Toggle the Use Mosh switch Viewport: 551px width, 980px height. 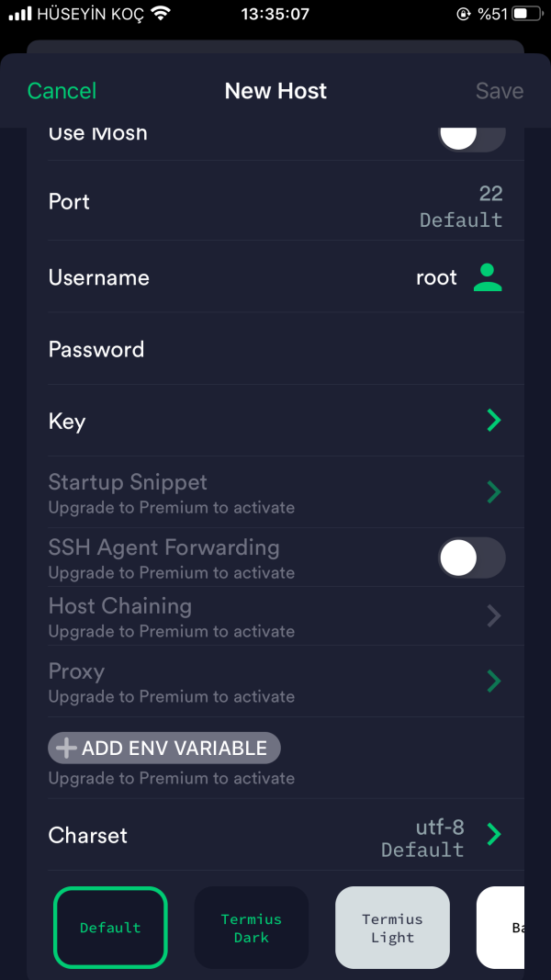[x=471, y=136]
